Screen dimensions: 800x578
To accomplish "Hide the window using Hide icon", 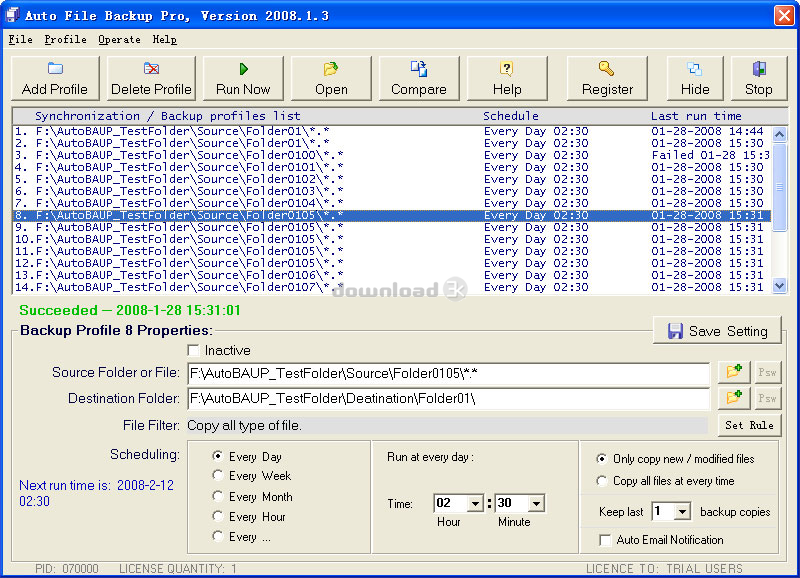I will point(695,69).
